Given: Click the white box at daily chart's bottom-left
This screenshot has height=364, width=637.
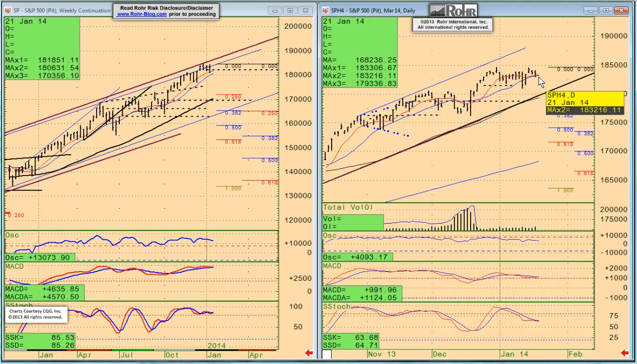Looking at the screenshot, I should tap(327, 354).
